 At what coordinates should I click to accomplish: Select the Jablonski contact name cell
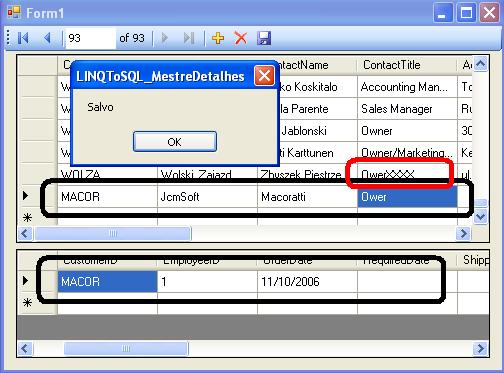click(317, 131)
